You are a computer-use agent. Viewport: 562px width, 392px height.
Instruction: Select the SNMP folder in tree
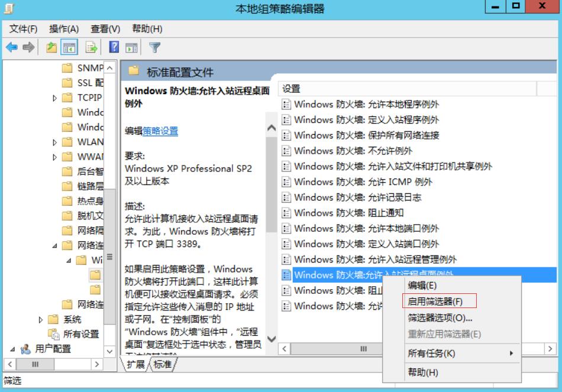pos(83,68)
